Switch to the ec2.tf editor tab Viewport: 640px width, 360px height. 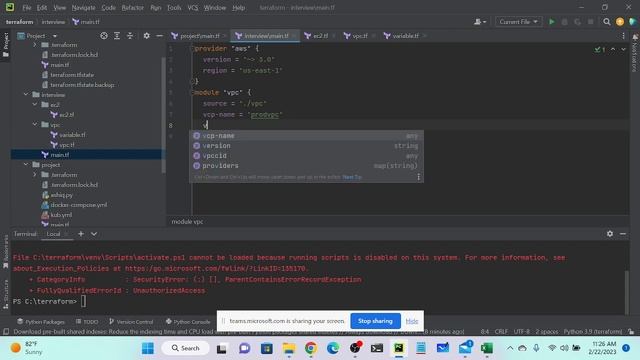pos(320,36)
